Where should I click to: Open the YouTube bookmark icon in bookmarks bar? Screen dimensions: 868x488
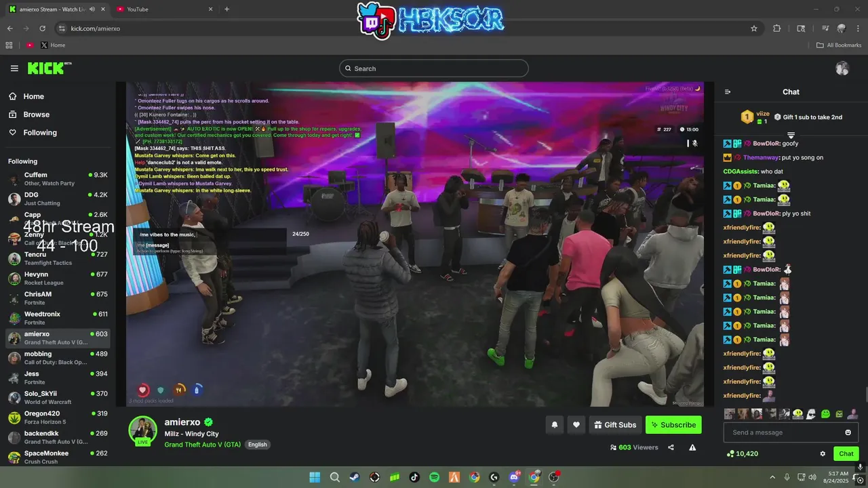(x=30, y=45)
